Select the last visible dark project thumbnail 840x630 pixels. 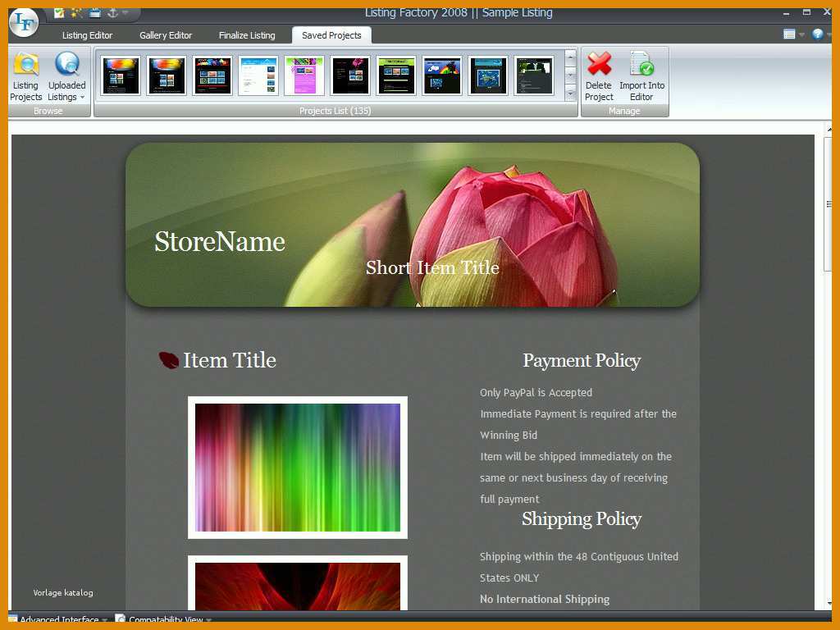533,75
